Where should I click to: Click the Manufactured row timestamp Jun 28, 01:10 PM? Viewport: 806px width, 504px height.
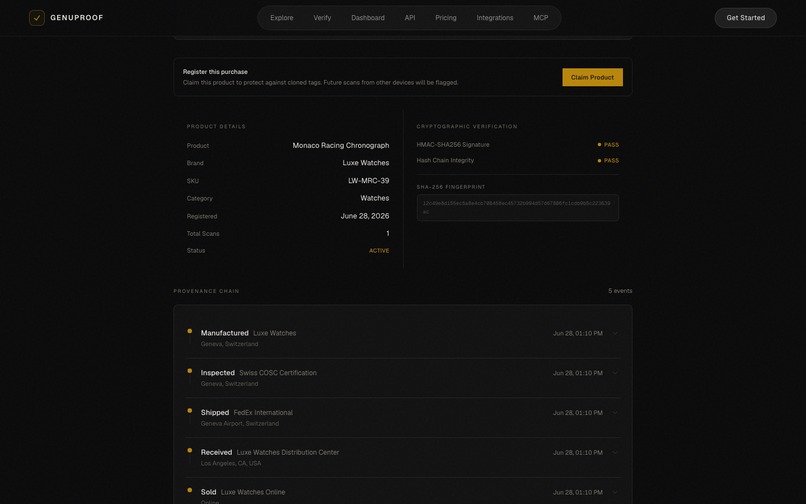(577, 333)
